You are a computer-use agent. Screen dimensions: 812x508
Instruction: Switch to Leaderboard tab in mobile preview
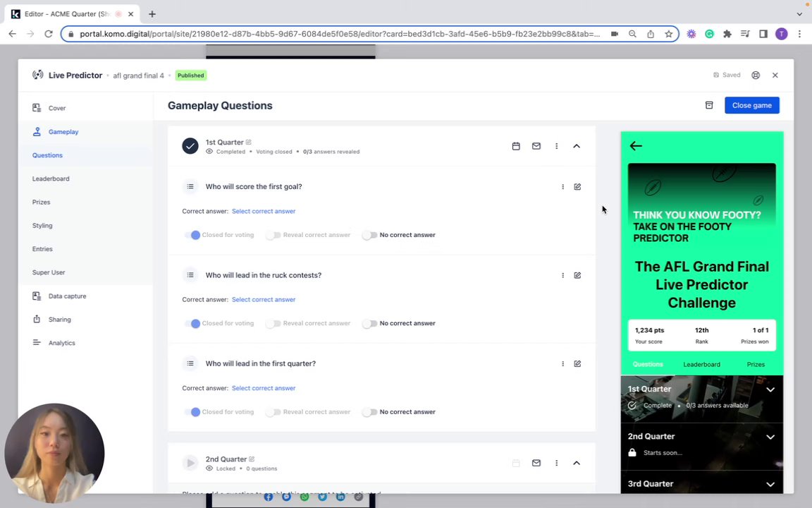pyautogui.click(x=701, y=364)
